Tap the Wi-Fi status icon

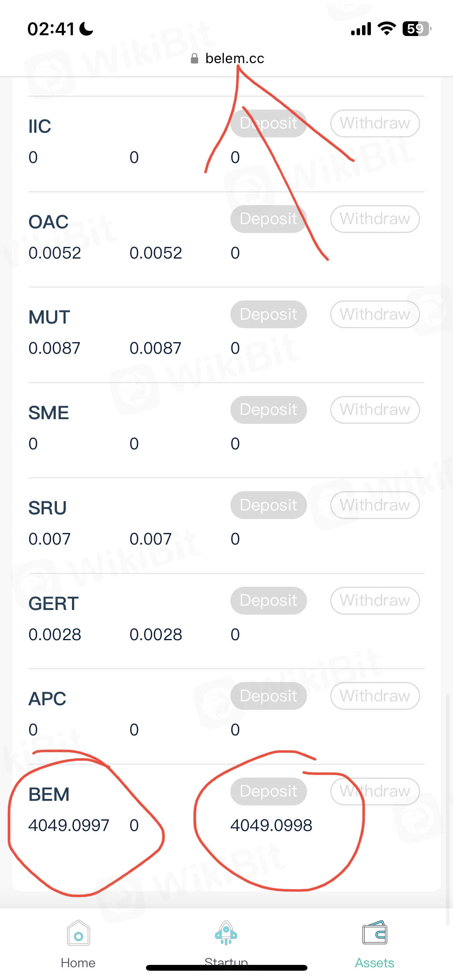[386, 29]
